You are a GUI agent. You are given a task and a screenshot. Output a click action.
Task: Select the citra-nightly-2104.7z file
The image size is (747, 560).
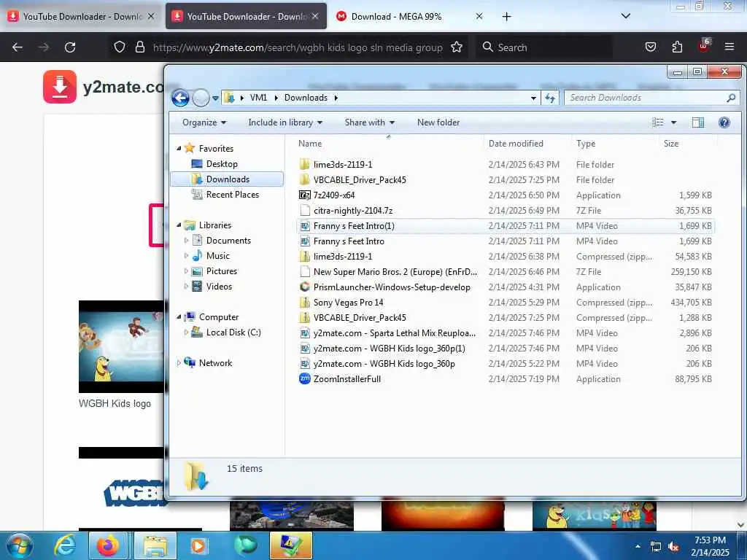point(505,211)
